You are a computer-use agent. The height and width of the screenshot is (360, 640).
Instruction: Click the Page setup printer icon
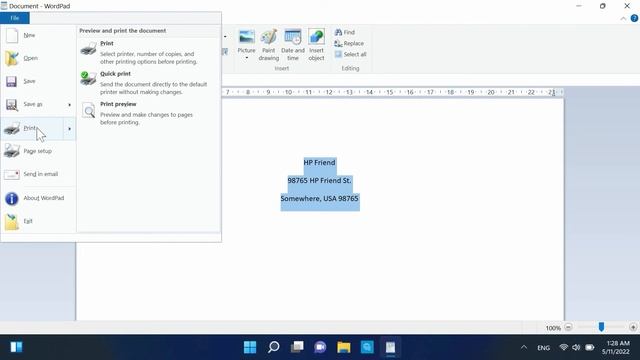(x=11, y=151)
